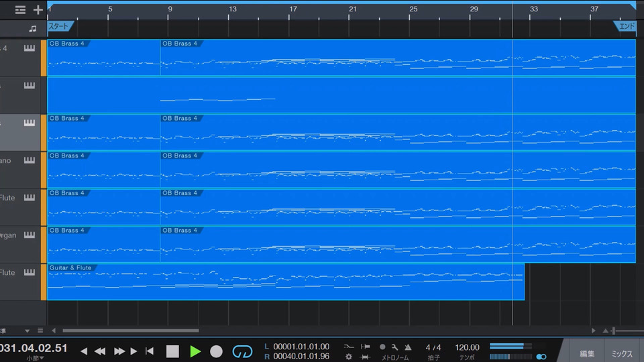Open dropdown arrow left of the horizontal scrollbar

tap(27, 330)
